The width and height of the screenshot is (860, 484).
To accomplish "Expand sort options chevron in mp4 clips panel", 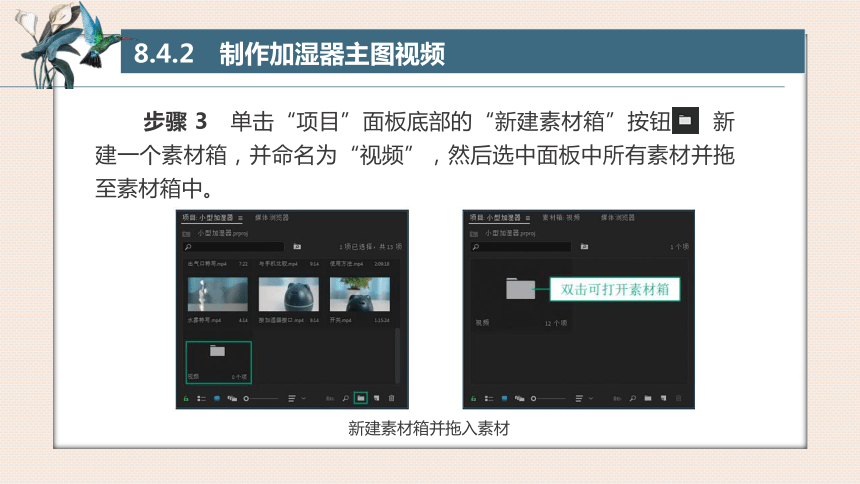I will point(304,398).
